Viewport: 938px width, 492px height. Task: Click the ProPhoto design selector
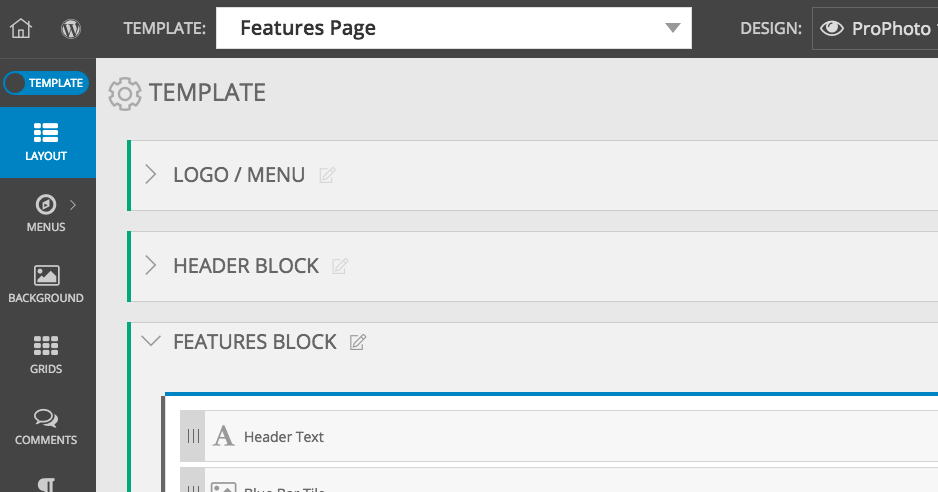(875, 28)
